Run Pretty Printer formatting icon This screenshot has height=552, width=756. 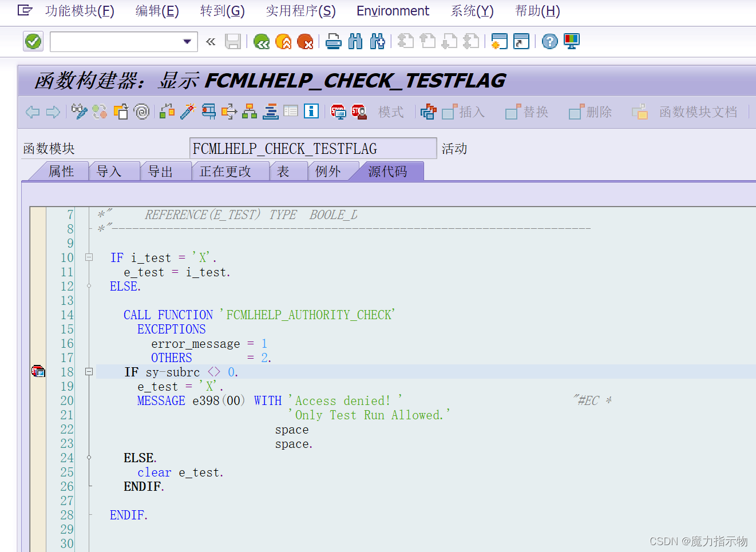tap(270, 112)
